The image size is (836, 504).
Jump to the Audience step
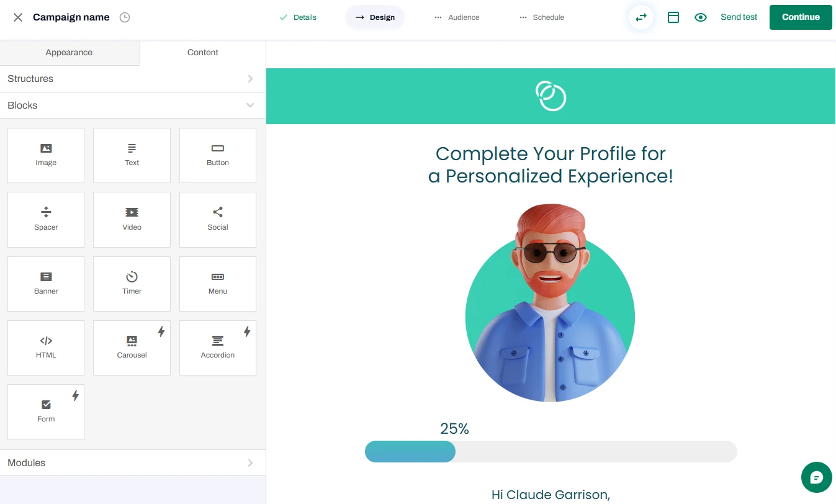(457, 17)
